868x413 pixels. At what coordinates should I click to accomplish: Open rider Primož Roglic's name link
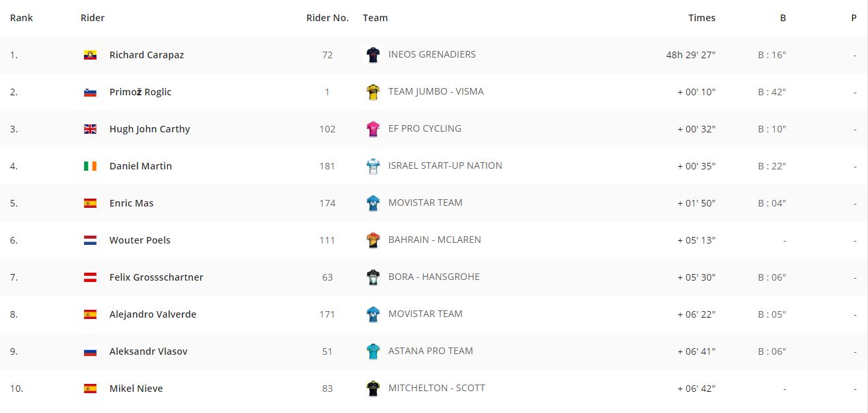tap(140, 92)
